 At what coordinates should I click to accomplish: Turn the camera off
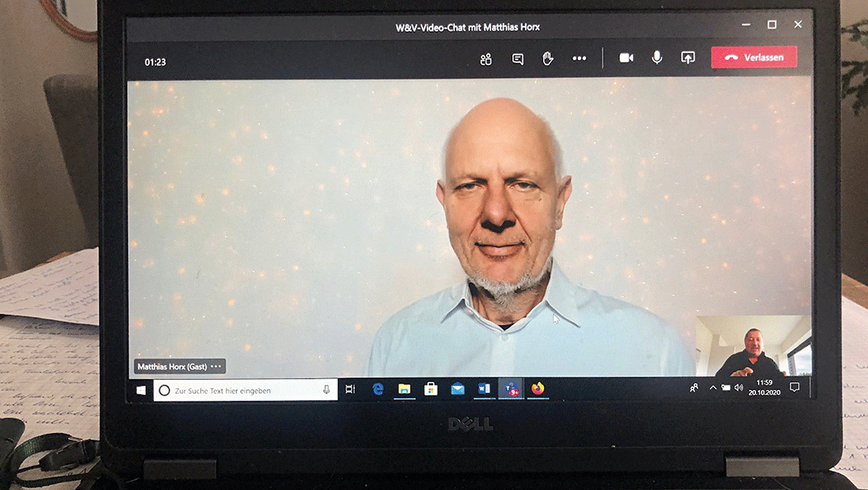click(626, 58)
